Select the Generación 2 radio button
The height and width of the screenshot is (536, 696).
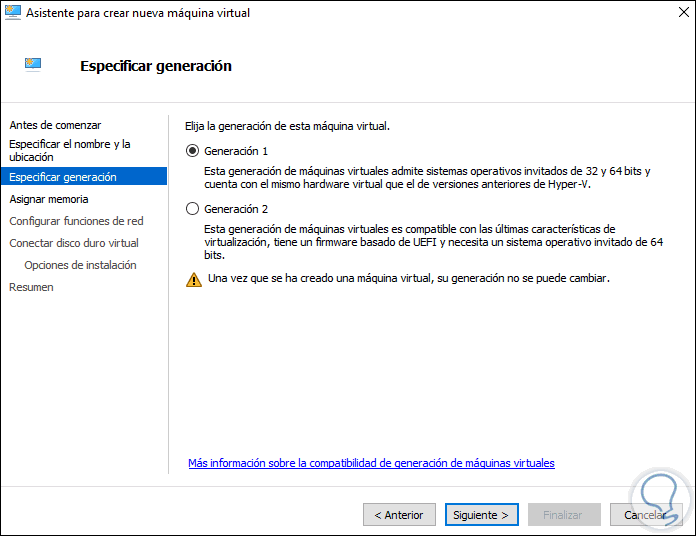[193, 209]
